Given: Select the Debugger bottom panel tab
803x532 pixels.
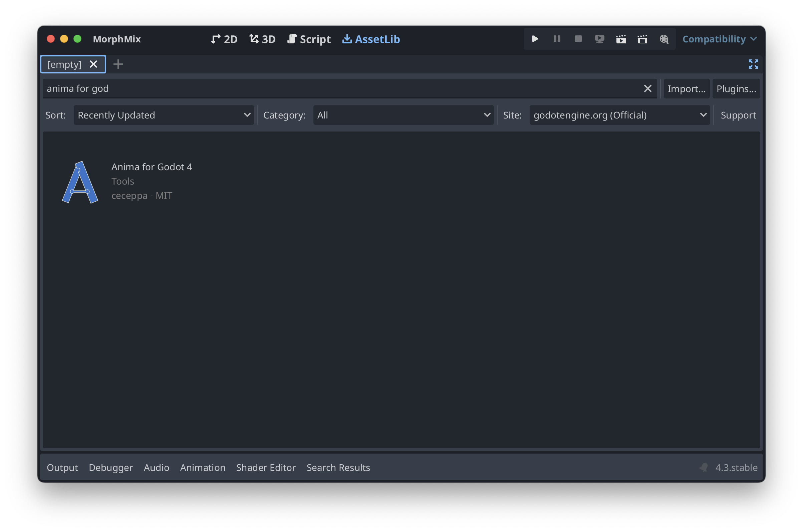Looking at the screenshot, I should click(x=110, y=467).
